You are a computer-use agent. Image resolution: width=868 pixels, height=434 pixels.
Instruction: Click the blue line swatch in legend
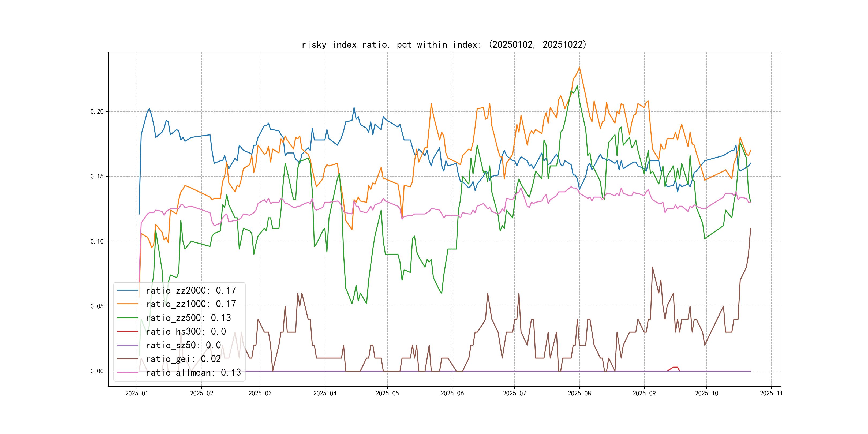[128, 290]
